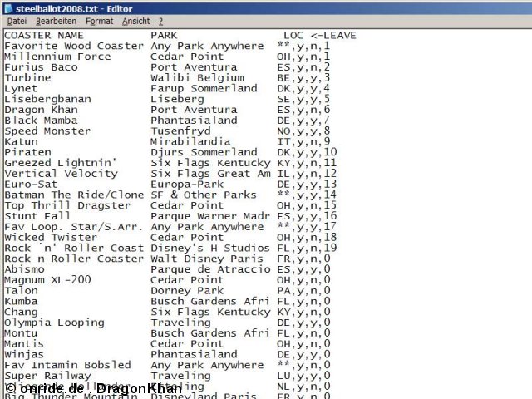Viewport: 532px width, 399px height.
Task: Click on Winjas text
Action: point(24,355)
